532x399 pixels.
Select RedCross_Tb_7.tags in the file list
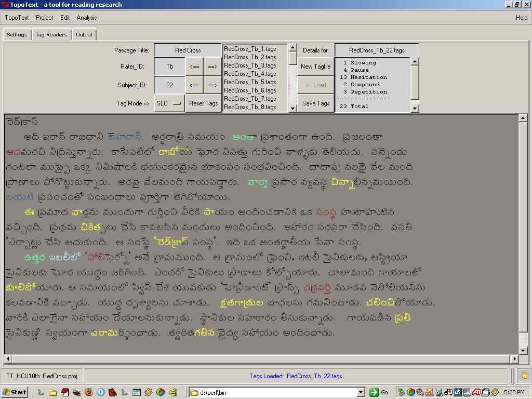coord(250,99)
